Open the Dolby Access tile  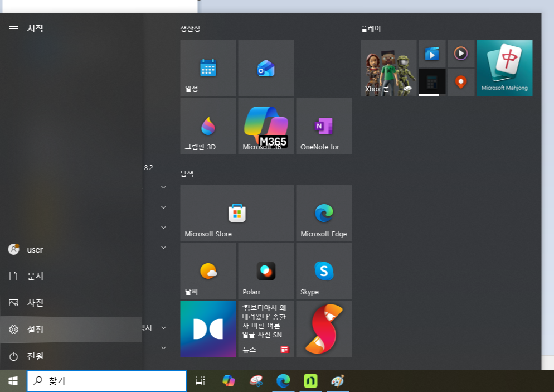pyautogui.click(x=208, y=329)
